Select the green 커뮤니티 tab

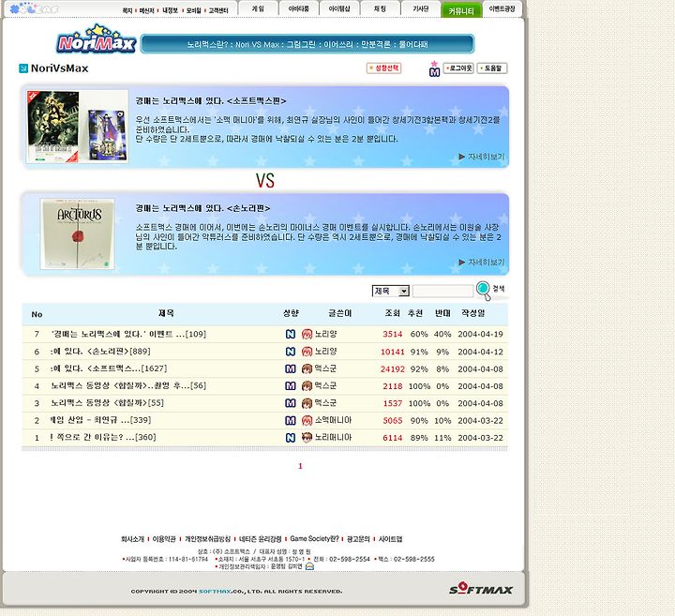point(461,10)
